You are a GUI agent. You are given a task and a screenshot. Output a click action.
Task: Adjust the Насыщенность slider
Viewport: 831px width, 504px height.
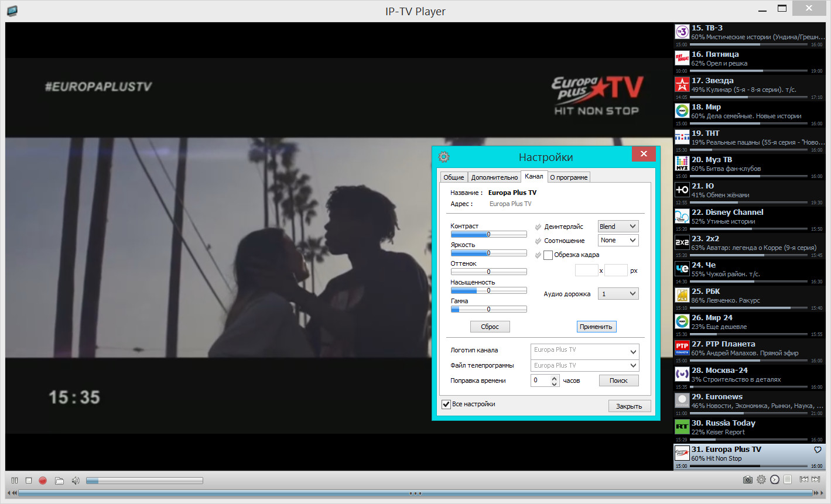click(489, 290)
